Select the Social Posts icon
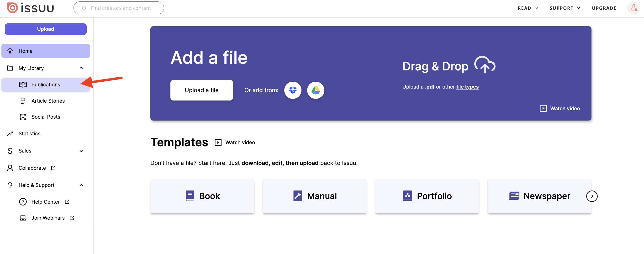Image resolution: width=644 pixels, height=254 pixels. [x=23, y=117]
